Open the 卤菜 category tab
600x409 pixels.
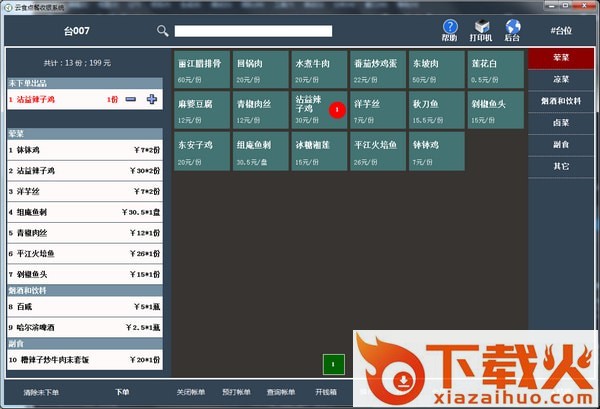(x=561, y=124)
